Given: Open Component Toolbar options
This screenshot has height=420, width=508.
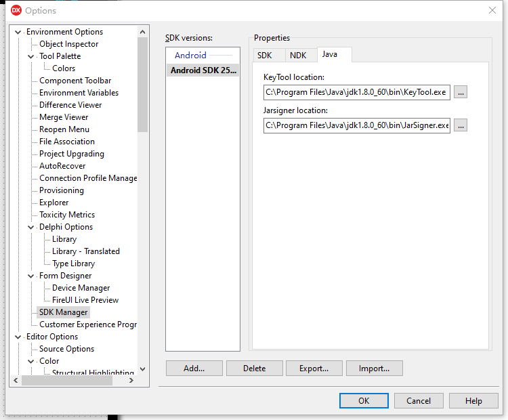Looking at the screenshot, I should coord(75,81).
